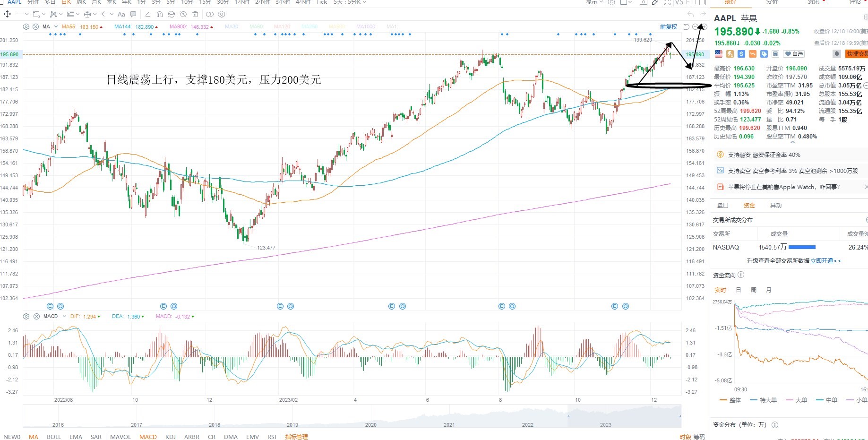Click the 2019 label on timeline navigator

[x=292, y=425]
